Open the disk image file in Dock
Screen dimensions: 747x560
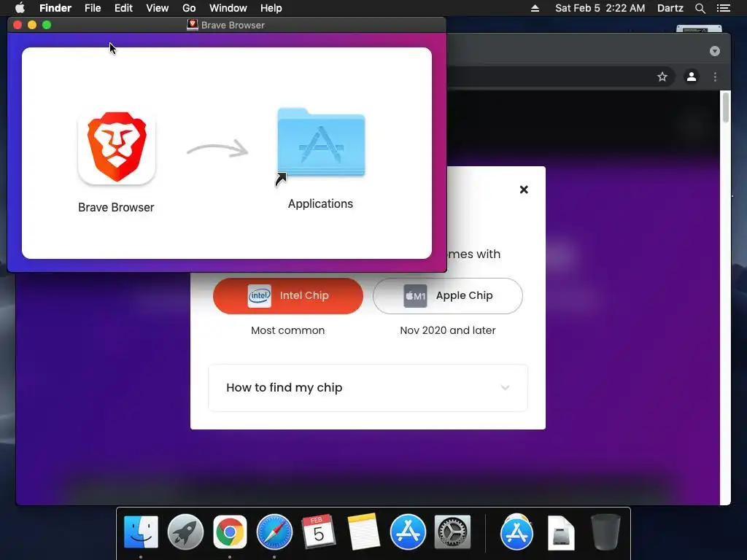tap(561, 532)
